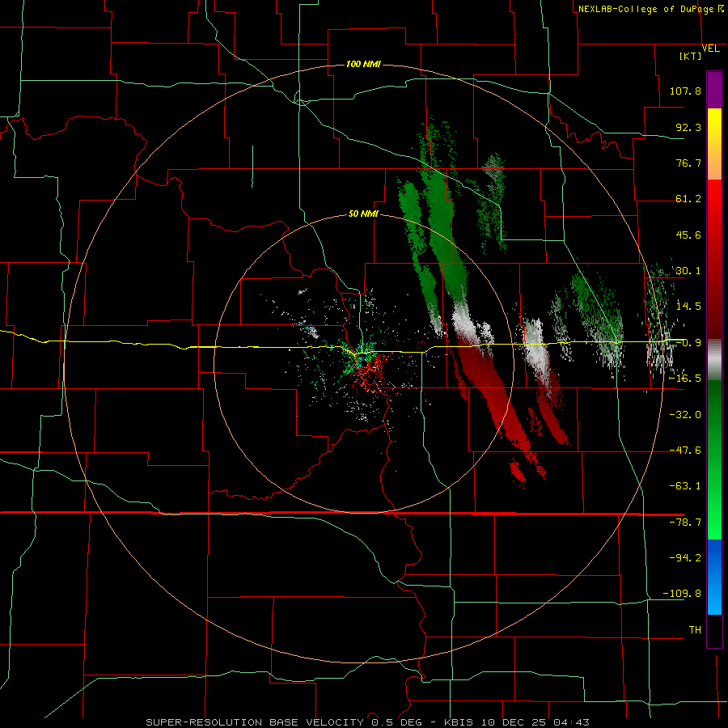
Task: Click the -47.6 velocity scale value
Action: (685, 451)
